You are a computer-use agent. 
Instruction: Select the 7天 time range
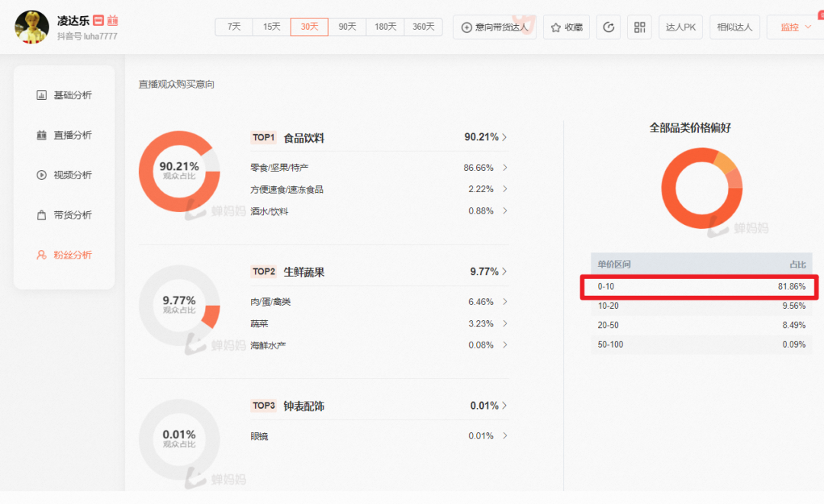coord(233,27)
